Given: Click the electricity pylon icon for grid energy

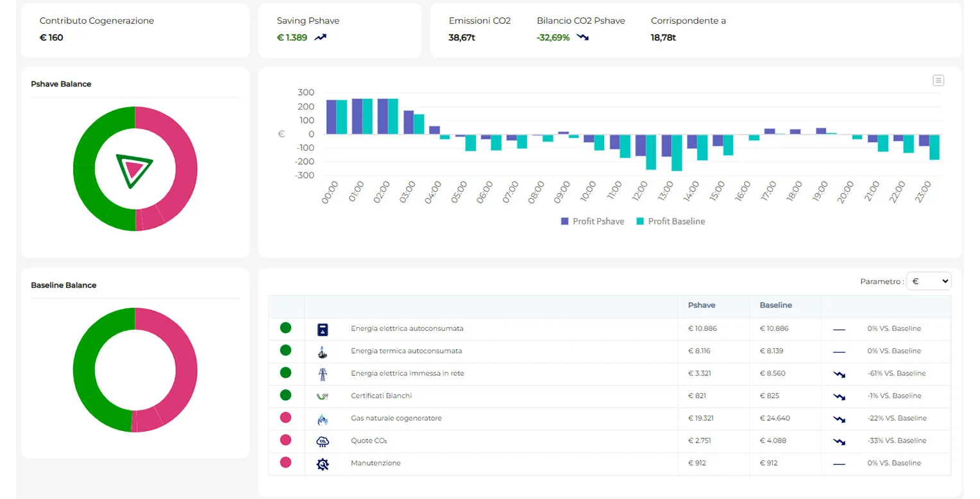Looking at the screenshot, I should pyautogui.click(x=323, y=374).
